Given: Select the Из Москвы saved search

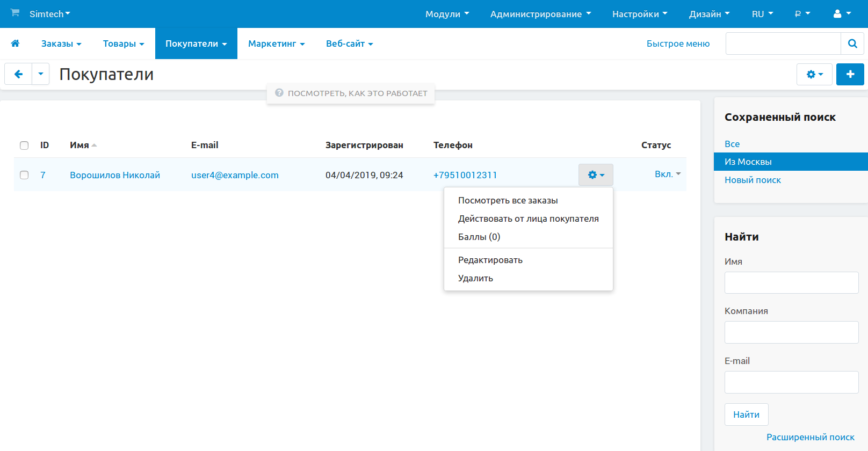Looking at the screenshot, I should coord(791,162).
